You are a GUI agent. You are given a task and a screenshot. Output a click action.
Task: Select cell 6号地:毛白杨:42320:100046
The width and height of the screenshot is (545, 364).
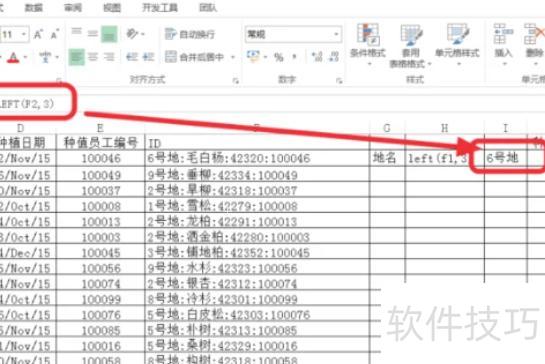click(257, 158)
